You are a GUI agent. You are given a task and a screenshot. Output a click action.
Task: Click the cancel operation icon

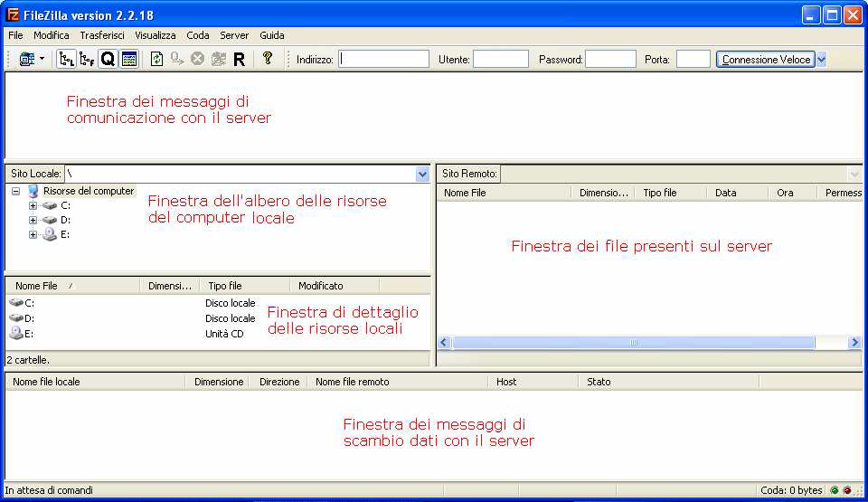pos(198,59)
